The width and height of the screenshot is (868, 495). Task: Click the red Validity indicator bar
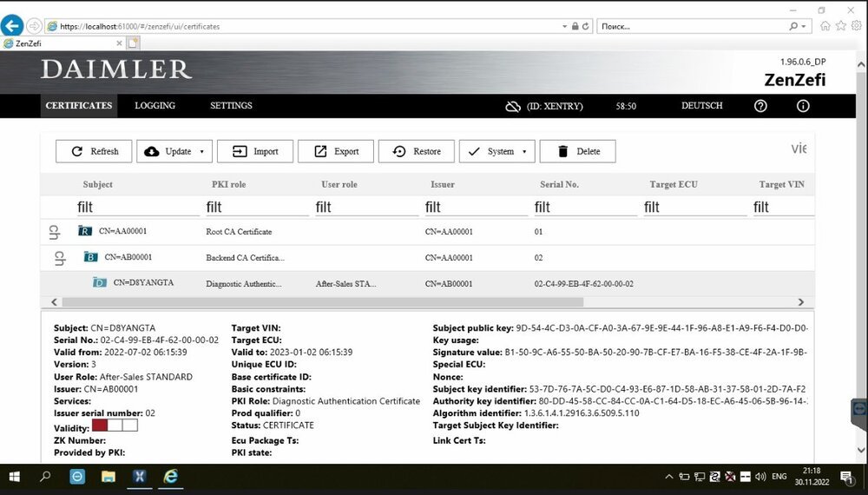[x=100, y=426]
